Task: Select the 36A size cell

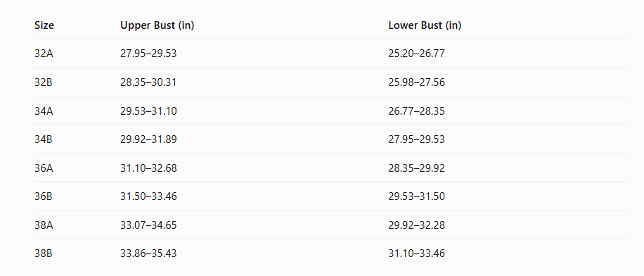Action: pyautogui.click(x=44, y=168)
